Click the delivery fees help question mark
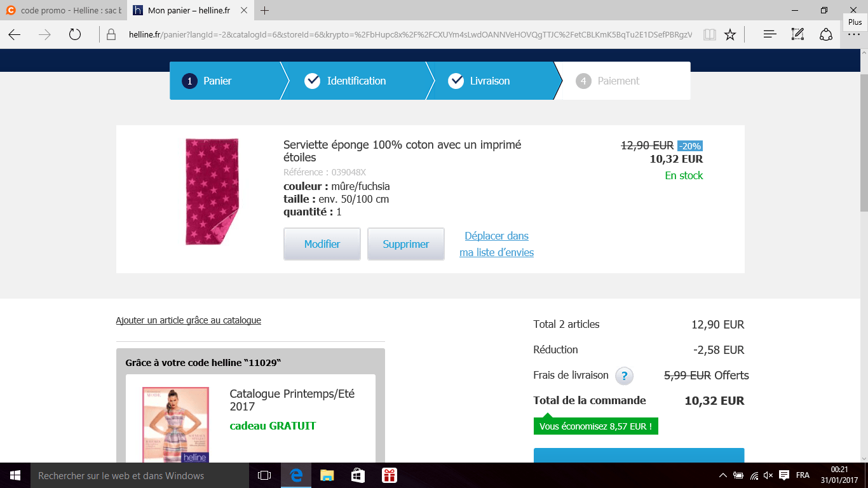 pyautogui.click(x=624, y=376)
